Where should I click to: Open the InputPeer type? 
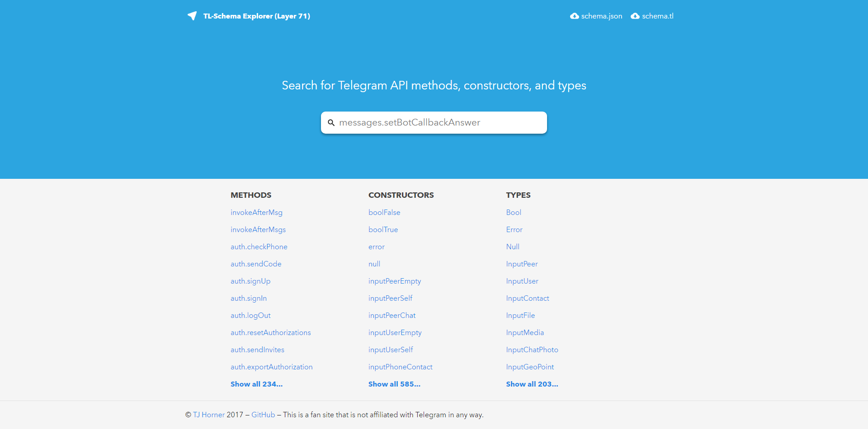tap(522, 264)
